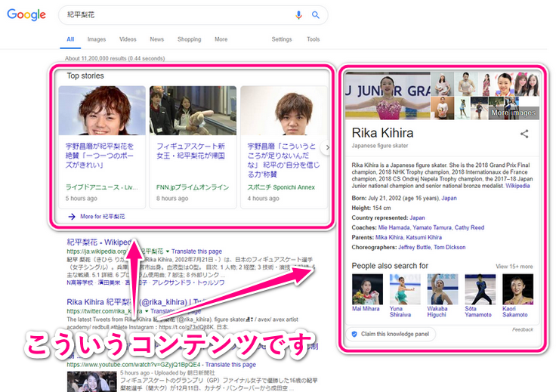Image resolution: width=559 pixels, height=392 pixels.
Task: Open story headline from スポニチ Sponichi Annex
Action: point(283,160)
